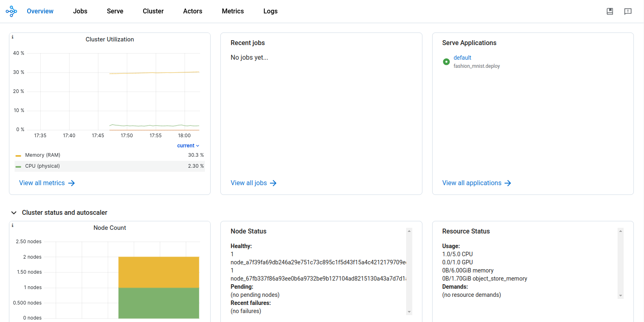The width and height of the screenshot is (644, 322).
Task: Click arrow icon beside View all applications
Action: click(508, 183)
